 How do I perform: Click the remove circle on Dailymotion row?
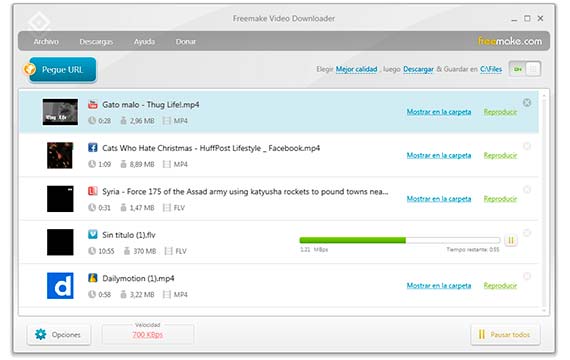527,276
